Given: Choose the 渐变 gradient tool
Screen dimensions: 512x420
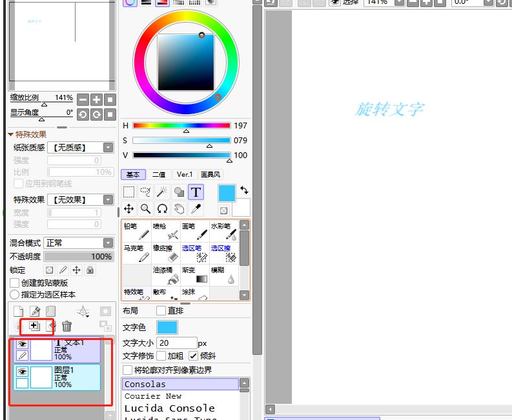Looking at the screenshot, I should (195, 275).
